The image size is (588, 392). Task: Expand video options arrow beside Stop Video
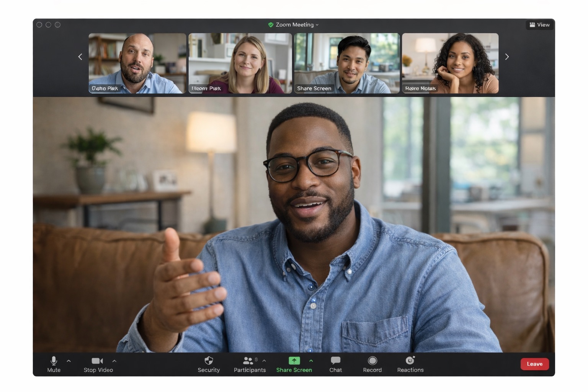[114, 361]
